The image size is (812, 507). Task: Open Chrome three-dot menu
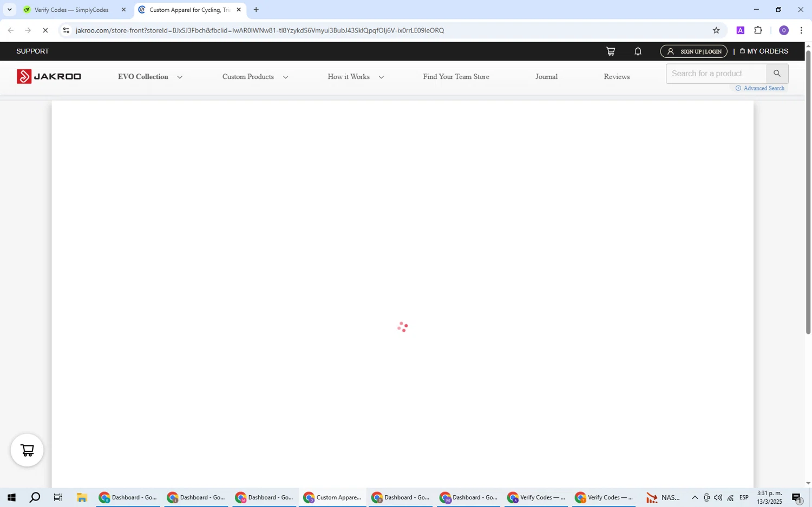[801, 30]
